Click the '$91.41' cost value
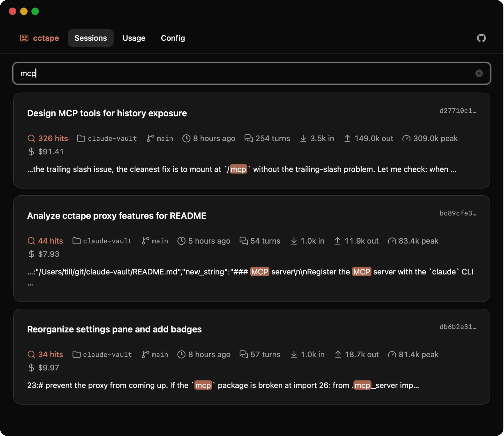The height and width of the screenshot is (436, 504). 51,152
